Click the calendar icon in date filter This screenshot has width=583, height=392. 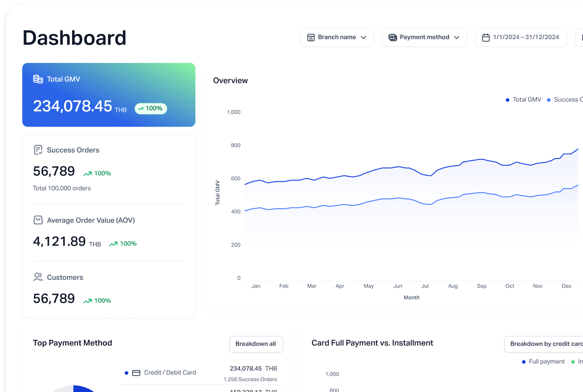486,38
